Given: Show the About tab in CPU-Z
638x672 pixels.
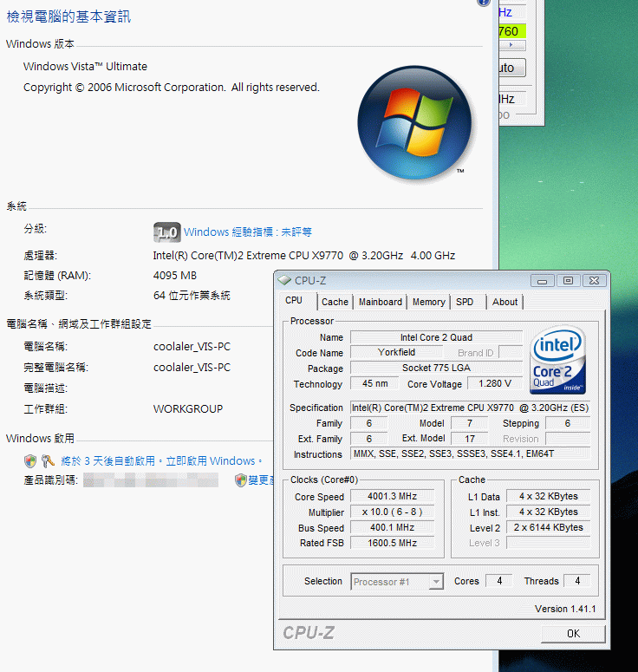Looking at the screenshot, I should click(x=505, y=302).
